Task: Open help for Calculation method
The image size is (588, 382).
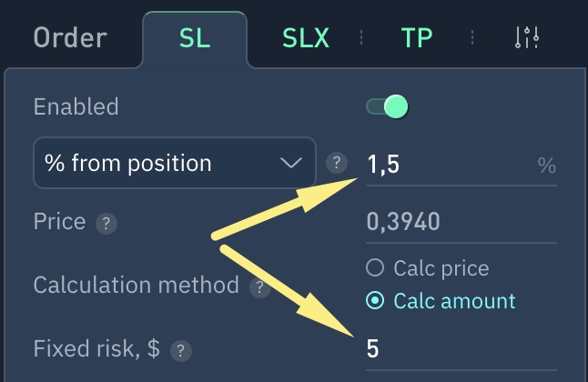Action: pos(260,286)
